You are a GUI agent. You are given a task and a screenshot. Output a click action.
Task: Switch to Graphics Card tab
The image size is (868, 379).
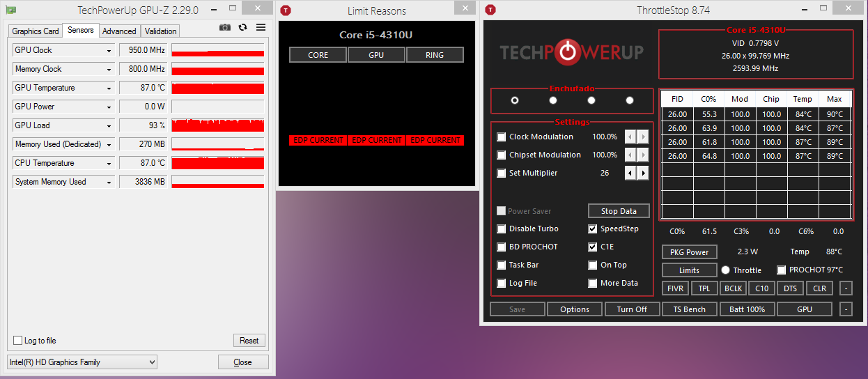point(36,31)
